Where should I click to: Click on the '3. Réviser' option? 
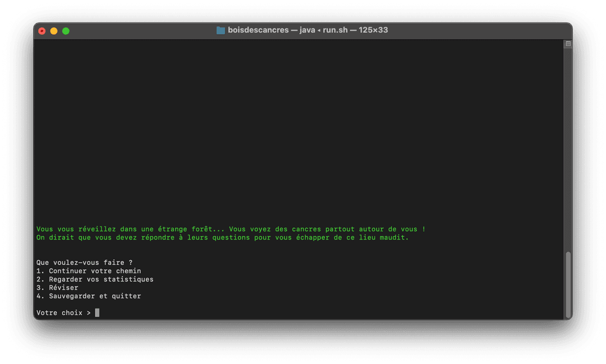click(57, 288)
